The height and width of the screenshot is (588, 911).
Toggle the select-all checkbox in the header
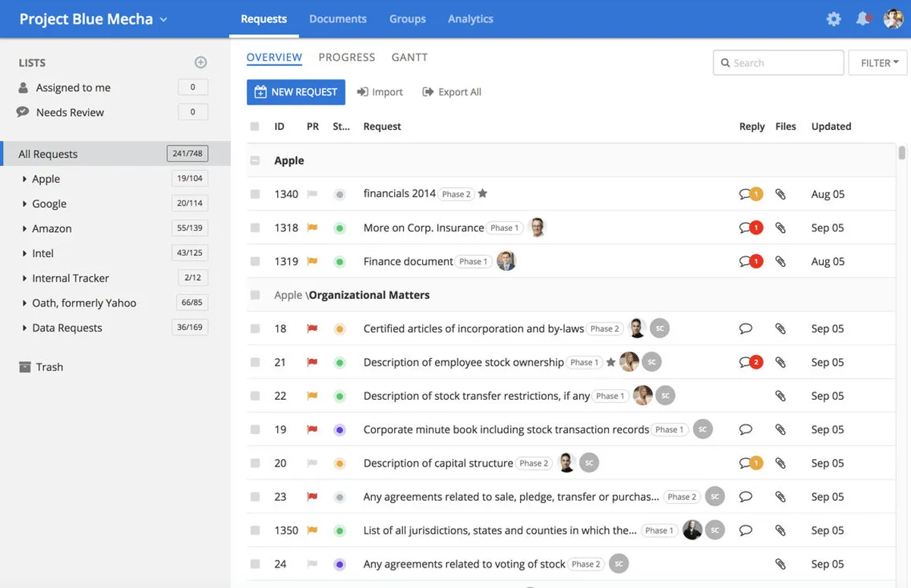(x=255, y=127)
